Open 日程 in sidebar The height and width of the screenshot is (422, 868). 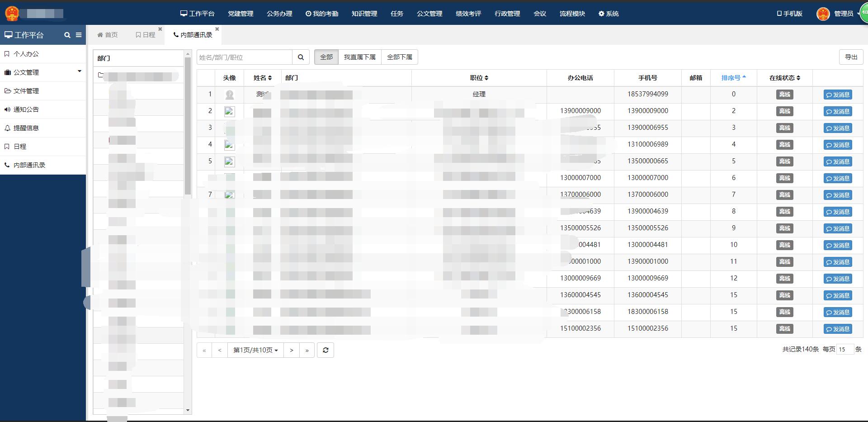(x=43, y=147)
